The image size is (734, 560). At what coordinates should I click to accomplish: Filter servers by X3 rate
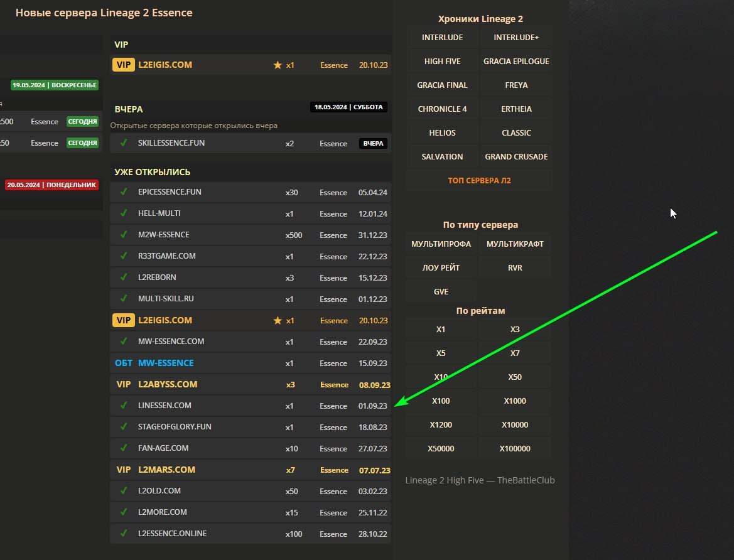[515, 330]
